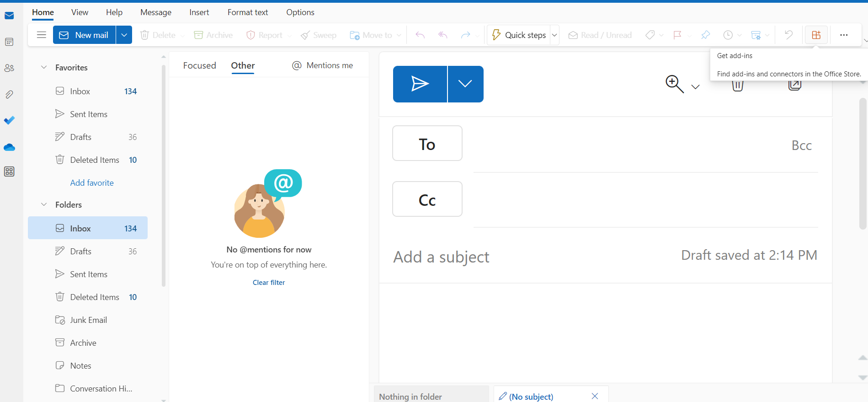
Task: Toggle the Mentions me filter
Action: click(x=323, y=65)
